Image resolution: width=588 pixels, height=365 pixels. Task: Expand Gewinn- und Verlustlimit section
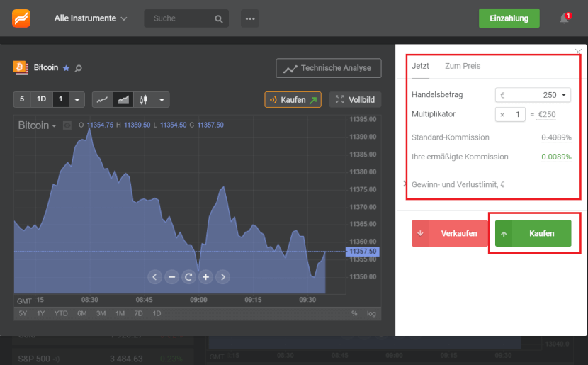click(458, 184)
